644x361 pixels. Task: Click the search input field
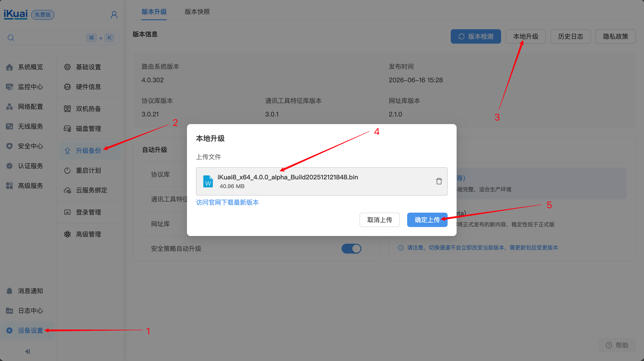click(61, 38)
